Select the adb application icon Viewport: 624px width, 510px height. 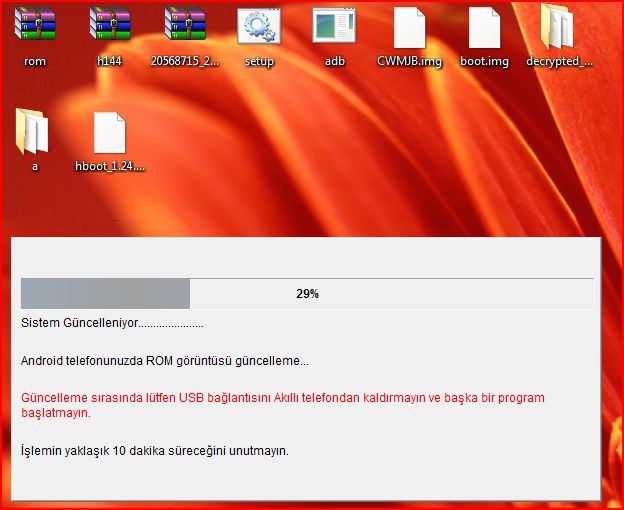pyautogui.click(x=334, y=27)
